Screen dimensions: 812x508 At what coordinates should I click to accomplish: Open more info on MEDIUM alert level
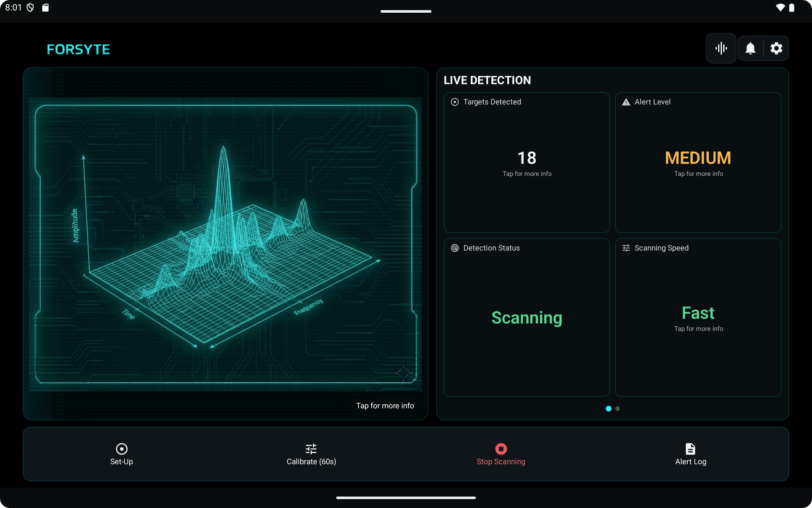tap(698, 162)
